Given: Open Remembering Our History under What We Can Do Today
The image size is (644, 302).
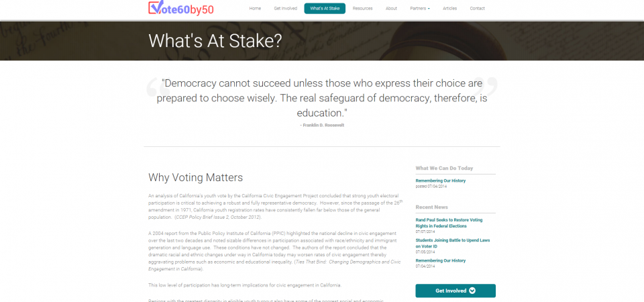Looking at the screenshot, I should [440, 181].
